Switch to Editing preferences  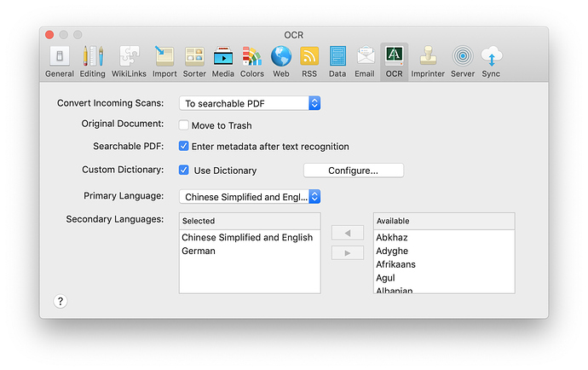coord(93,61)
